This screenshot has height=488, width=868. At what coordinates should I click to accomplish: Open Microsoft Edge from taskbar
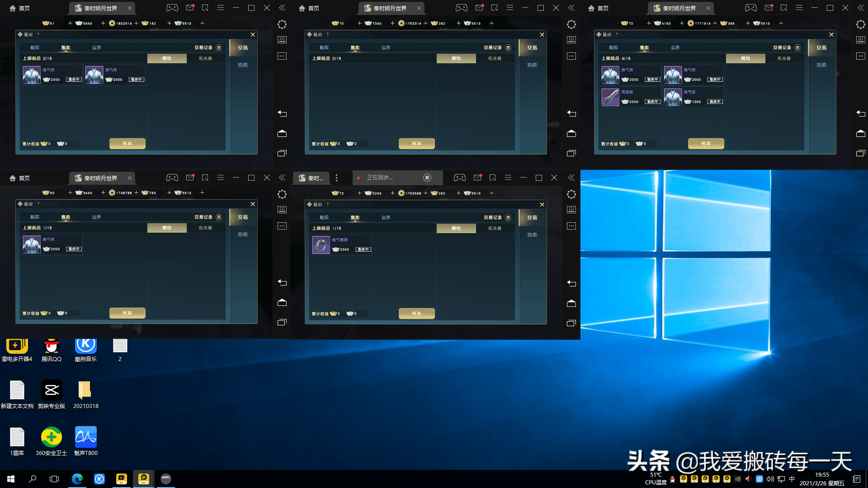(77, 479)
